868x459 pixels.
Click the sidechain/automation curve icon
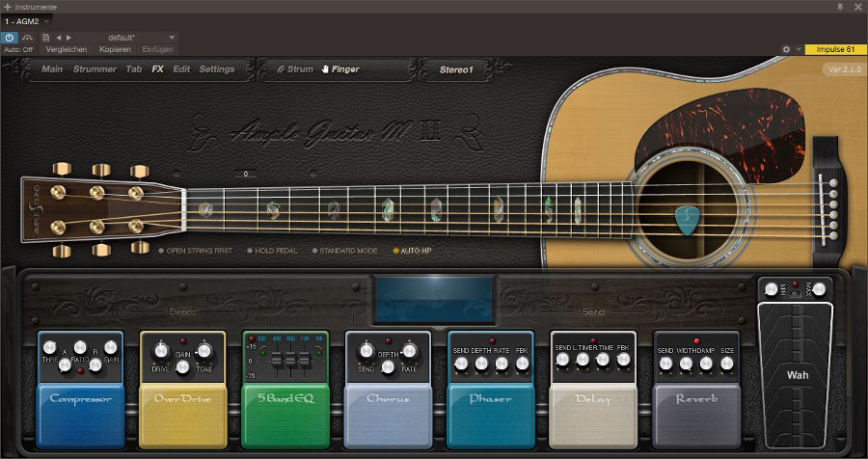(x=27, y=38)
